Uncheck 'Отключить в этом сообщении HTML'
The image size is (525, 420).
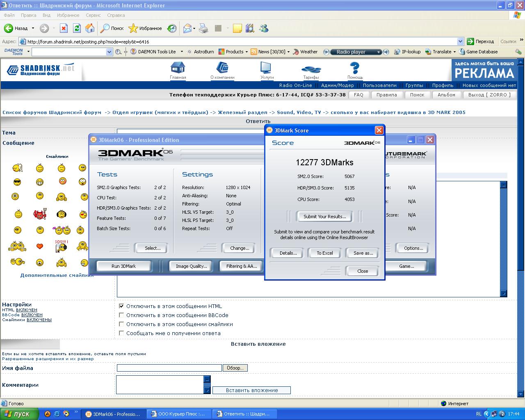click(121, 306)
